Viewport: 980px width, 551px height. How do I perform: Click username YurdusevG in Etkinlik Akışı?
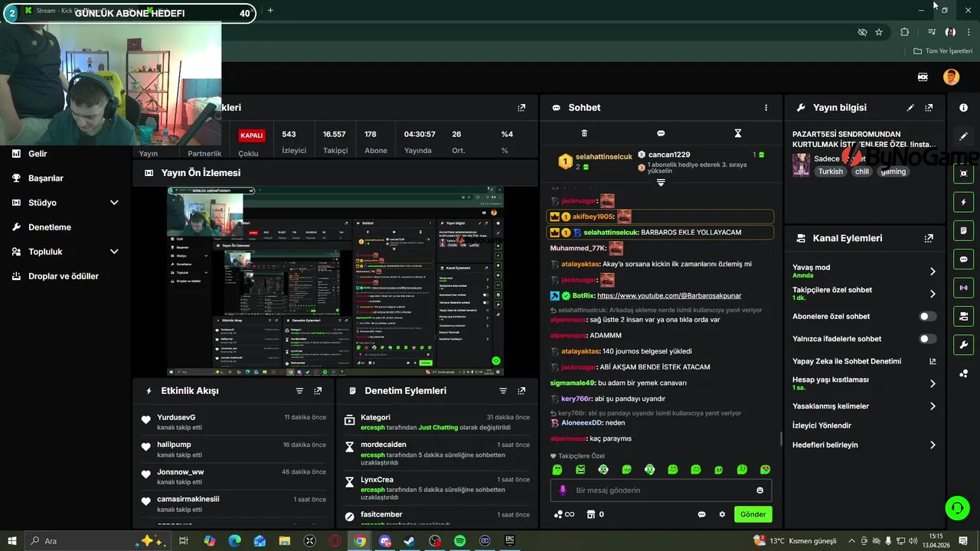176,417
